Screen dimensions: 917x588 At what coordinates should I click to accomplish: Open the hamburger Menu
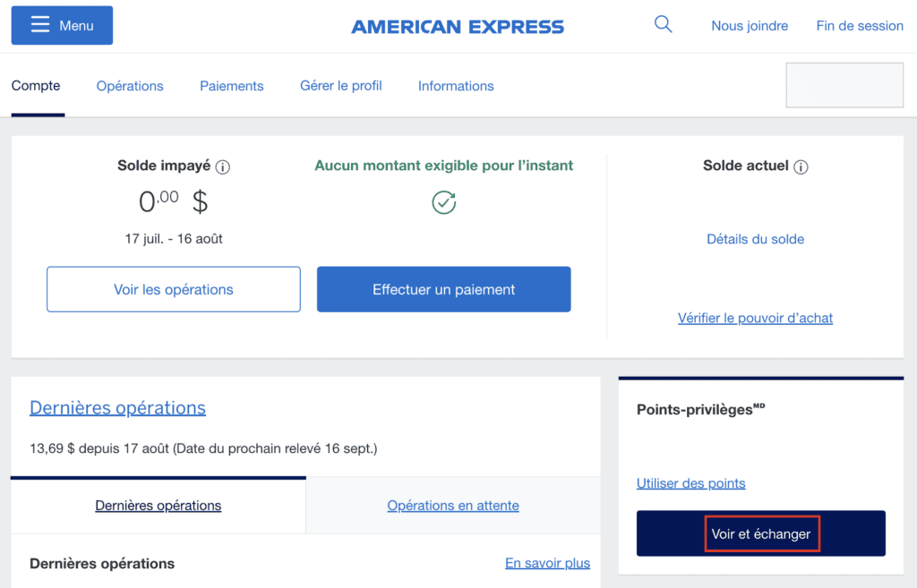pos(61,25)
